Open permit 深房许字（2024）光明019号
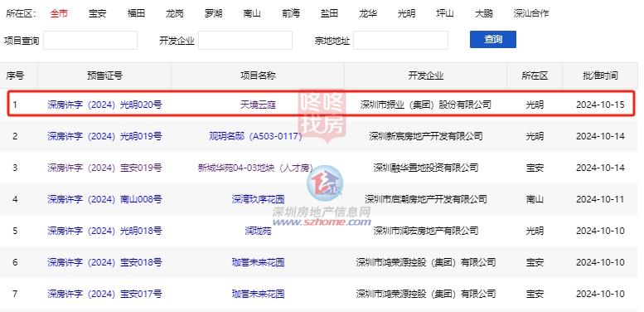Image resolution: width=644 pixels, height=312 pixels. click(104, 136)
